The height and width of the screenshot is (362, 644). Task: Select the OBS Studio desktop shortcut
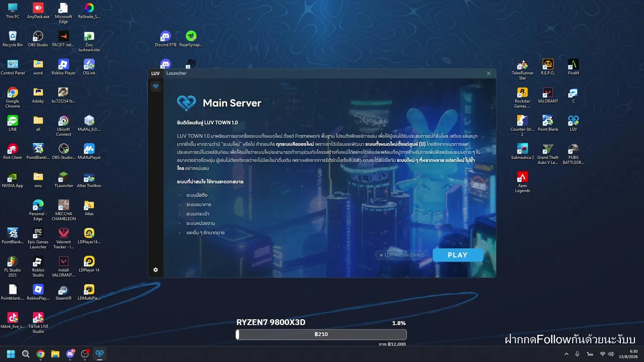pyautogui.click(x=38, y=39)
